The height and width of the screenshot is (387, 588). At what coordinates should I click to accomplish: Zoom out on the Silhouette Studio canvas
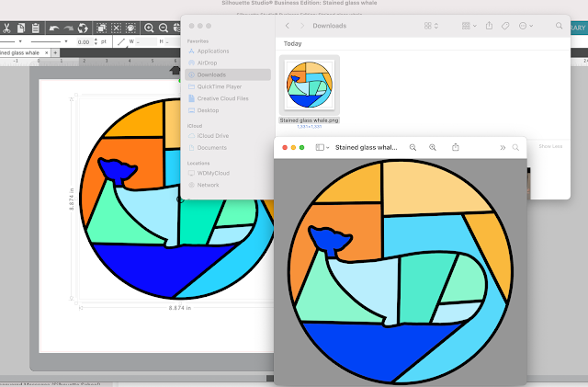click(x=164, y=28)
